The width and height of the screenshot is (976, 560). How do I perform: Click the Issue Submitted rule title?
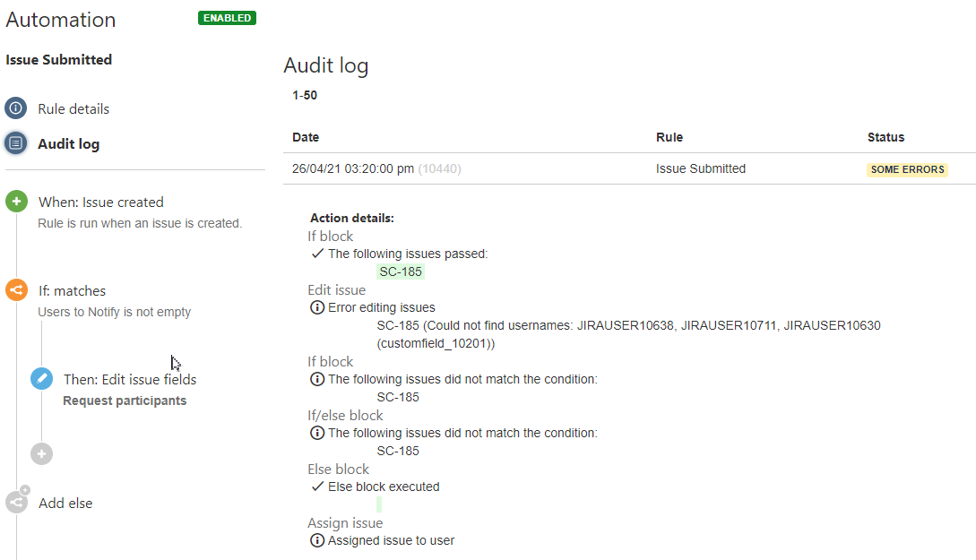pyautogui.click(x=59, y=60)
